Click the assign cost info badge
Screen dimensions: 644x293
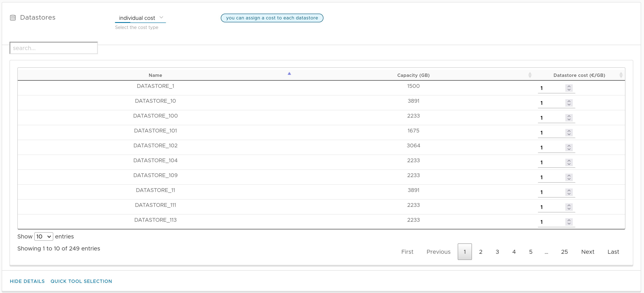[x=272, y=18]
